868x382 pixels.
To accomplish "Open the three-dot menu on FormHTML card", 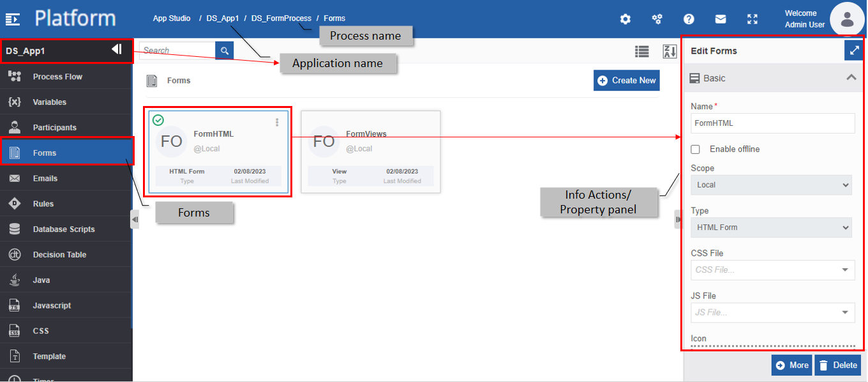I will tap(277, 122).
